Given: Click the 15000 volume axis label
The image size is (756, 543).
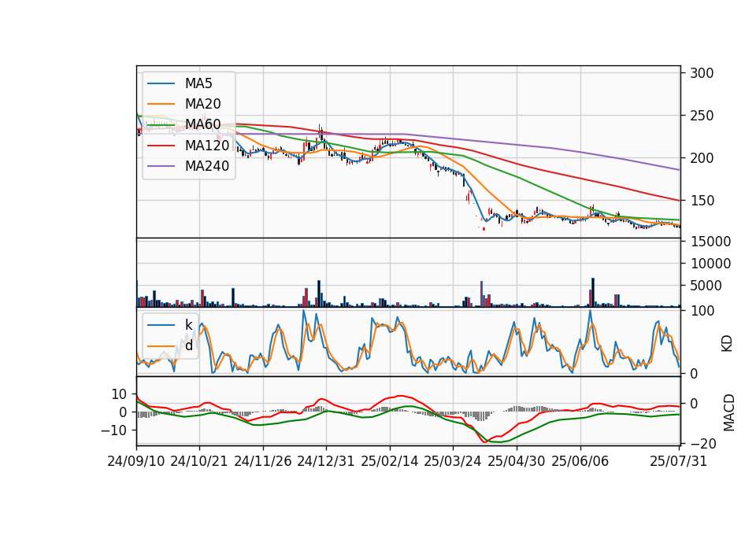Looking at the screenshot, I should (x=710, y=242).
